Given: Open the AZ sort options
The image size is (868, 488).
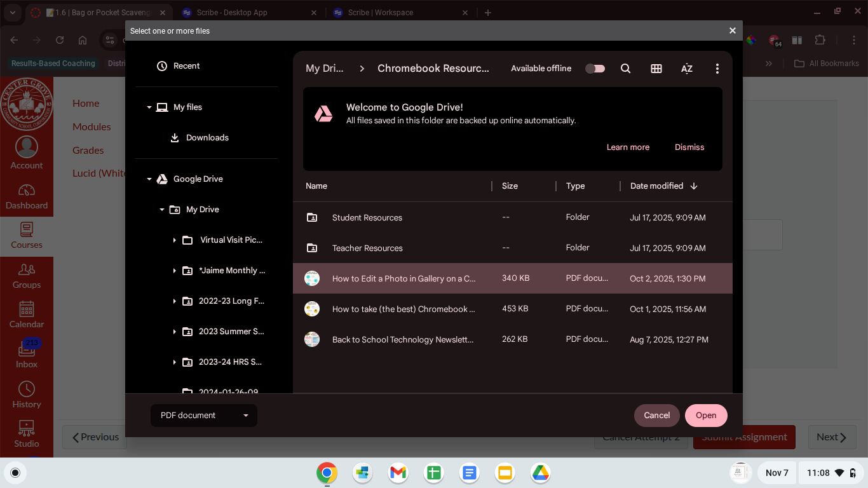Looking at the screenshot, I should point(687,69).
